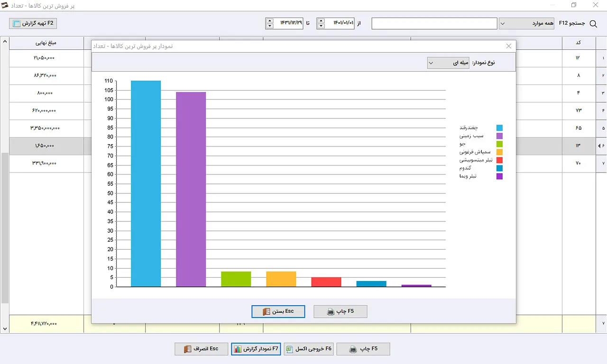Close the chart dialog with its X
Viewport: 607px width, 364px height.
pyautogui.click(x=509, y=46)
